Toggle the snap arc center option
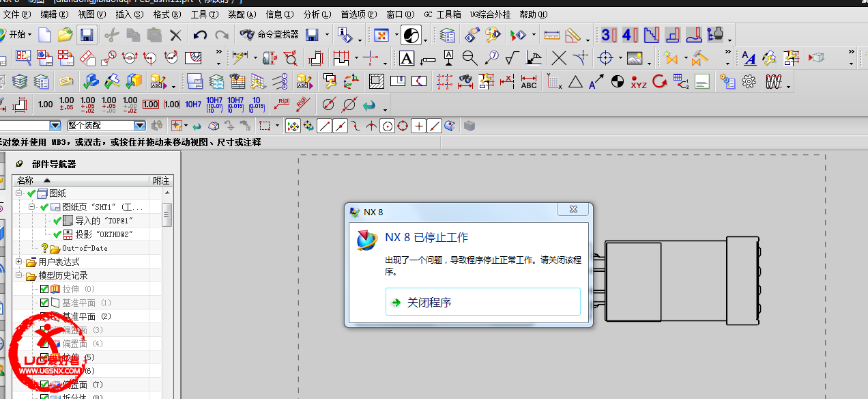868x399 pixels. tap(388, 126)
